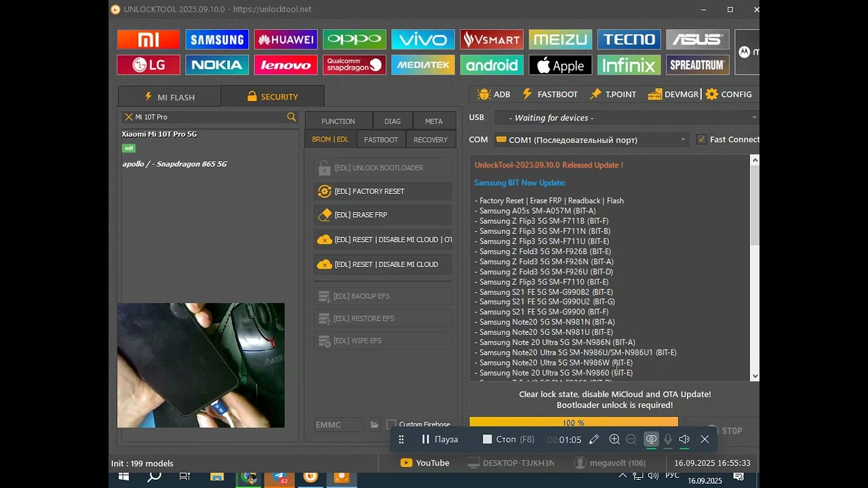Open the ASUS brand section
The image size is (868, 488).
(x=698, y=39)
